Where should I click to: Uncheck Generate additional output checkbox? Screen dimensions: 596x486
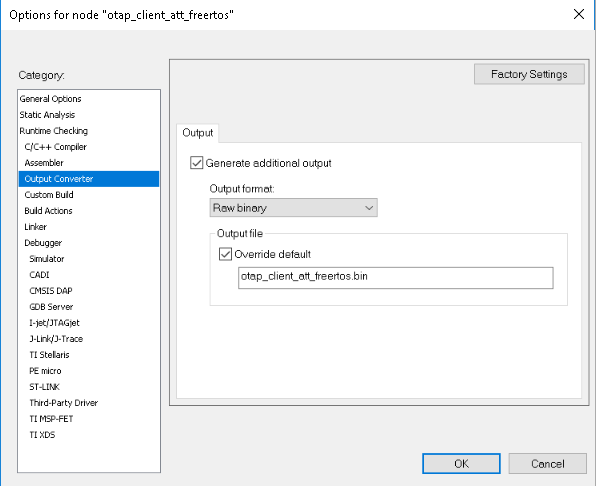point(197,163)
